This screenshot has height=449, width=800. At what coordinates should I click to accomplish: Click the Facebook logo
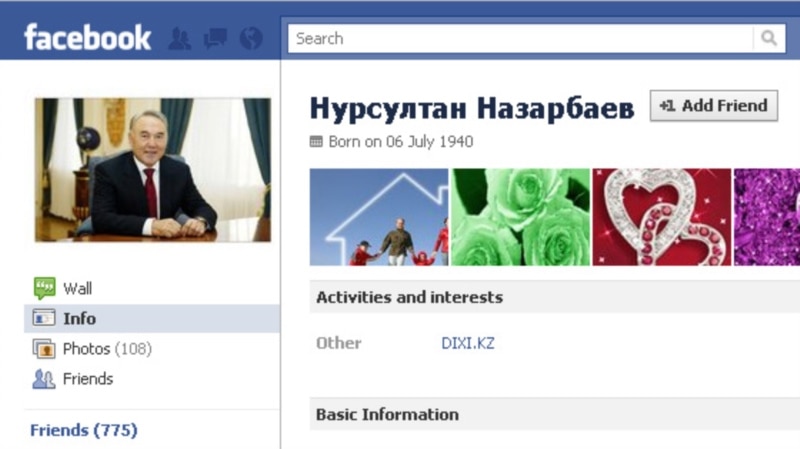[87, 38]
